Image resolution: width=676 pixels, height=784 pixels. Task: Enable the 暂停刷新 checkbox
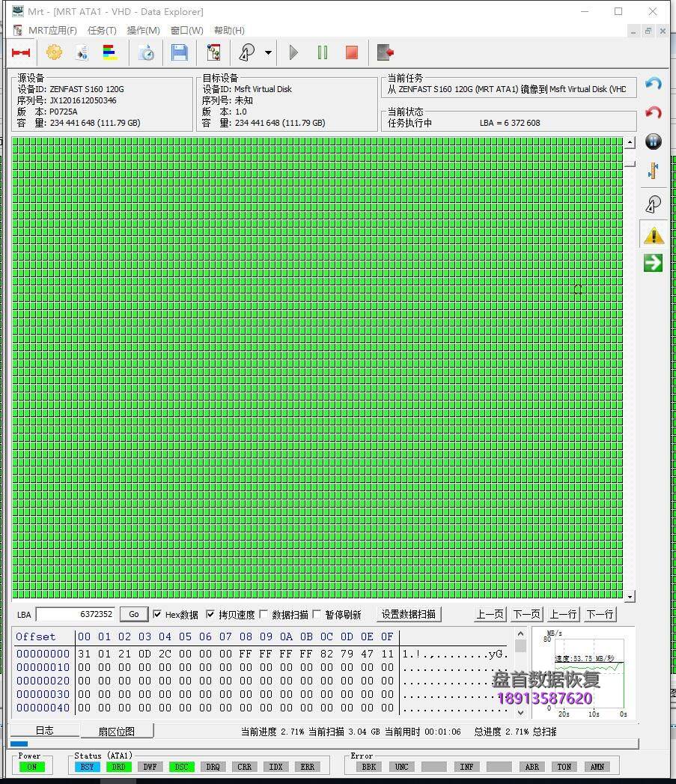[x=317, y=615]
